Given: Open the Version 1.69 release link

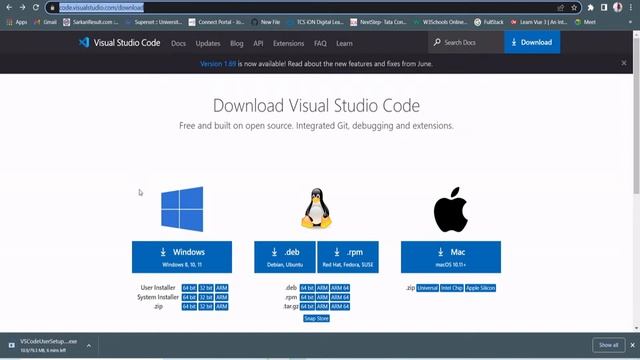Looking at the screenshot, I should coord(218,64).
